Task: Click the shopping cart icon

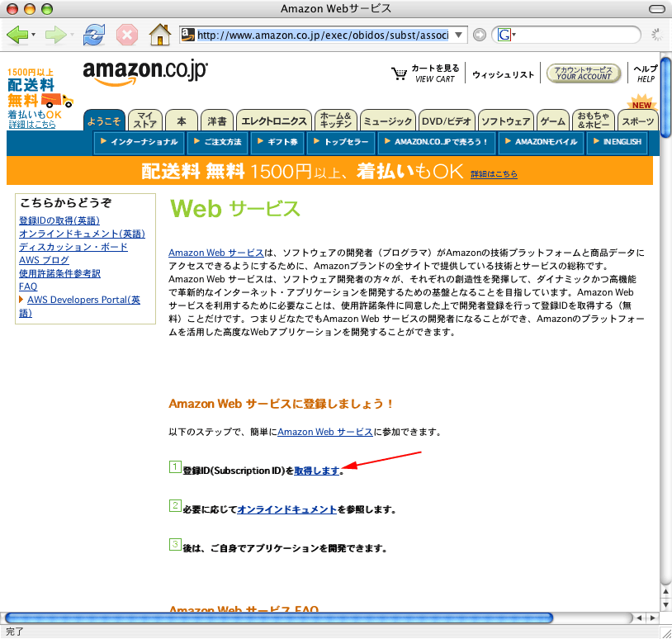Action: click(x=399, y=73)
